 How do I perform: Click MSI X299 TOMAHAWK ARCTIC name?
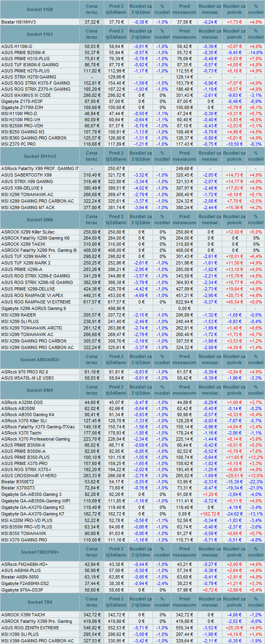[x=32, y=328]
